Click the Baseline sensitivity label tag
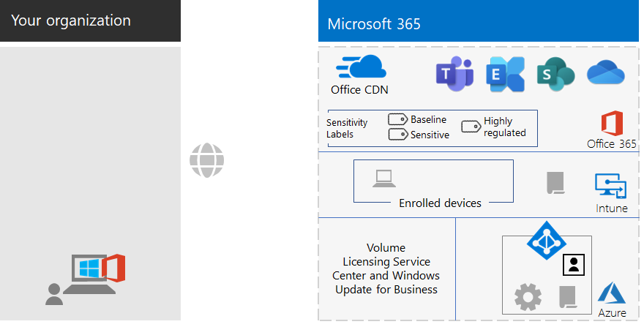Image resolution: width=644 pixels, height=327 pixels. point(398,120)
